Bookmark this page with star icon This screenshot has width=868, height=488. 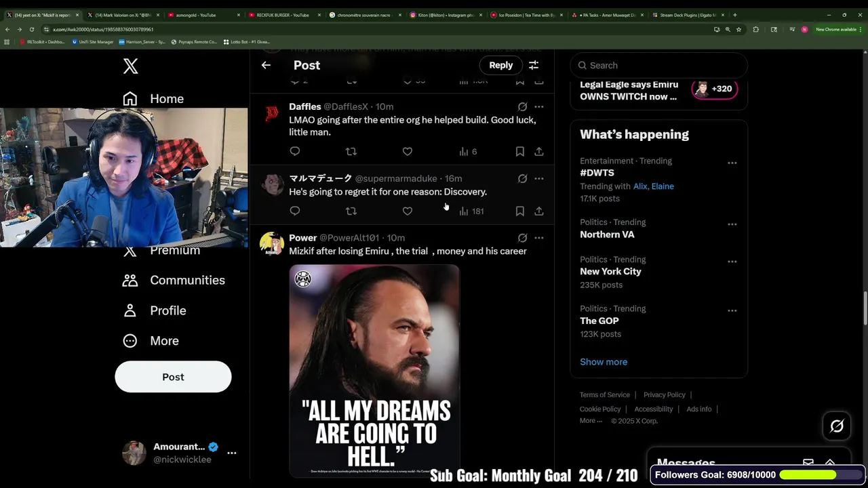738,29
